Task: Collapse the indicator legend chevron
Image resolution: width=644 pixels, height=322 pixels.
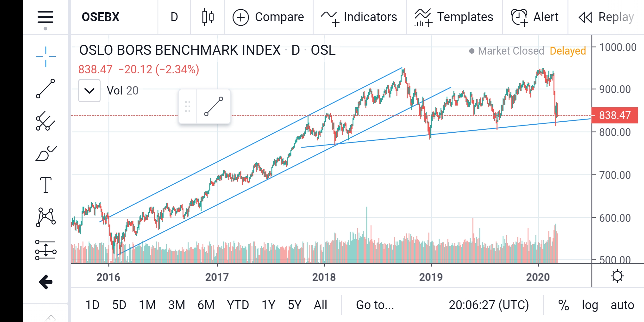Action: point(89,91)
